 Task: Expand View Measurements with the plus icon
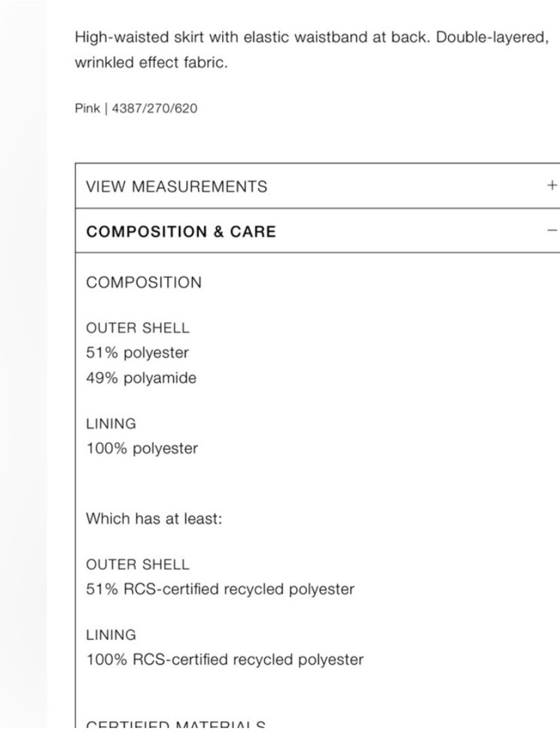pyautogui.click(x=552, y=185)
